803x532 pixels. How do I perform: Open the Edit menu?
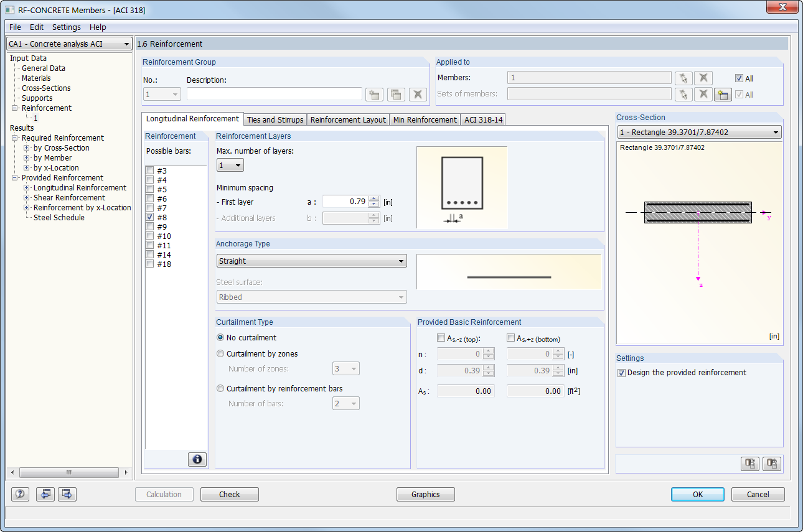point(37,27)
